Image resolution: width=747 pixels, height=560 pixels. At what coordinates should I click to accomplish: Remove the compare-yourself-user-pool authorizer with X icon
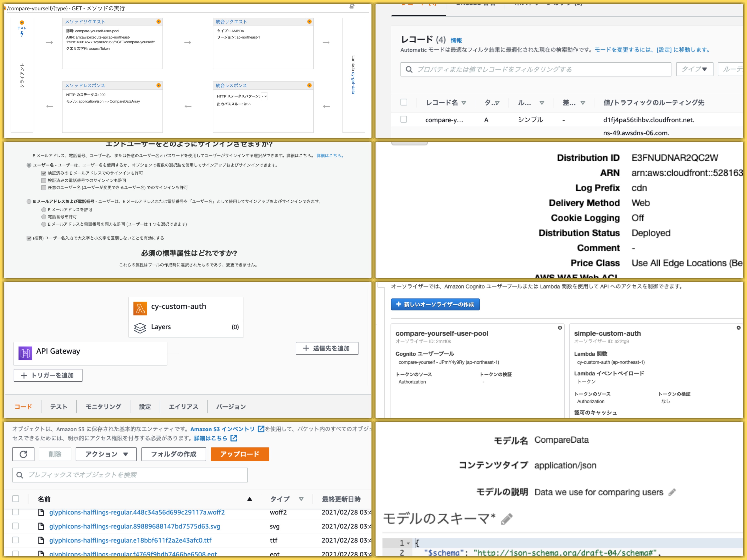(560, 328)
